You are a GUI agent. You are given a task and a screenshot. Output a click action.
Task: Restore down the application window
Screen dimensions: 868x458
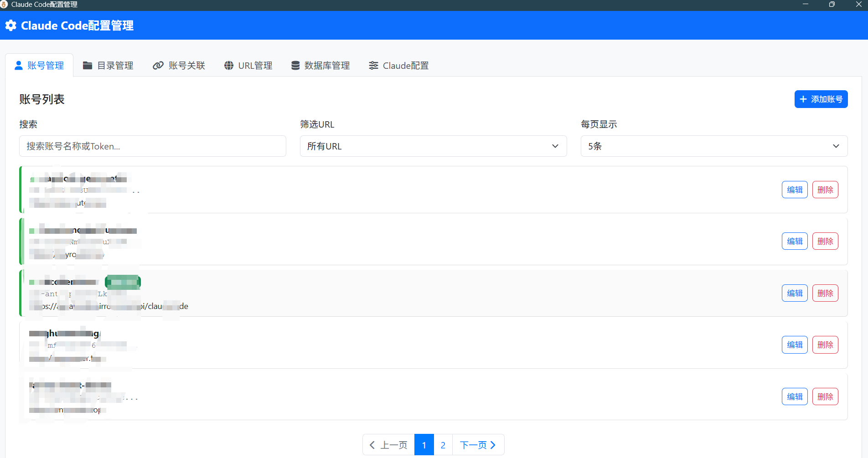[x=832, y=5]
